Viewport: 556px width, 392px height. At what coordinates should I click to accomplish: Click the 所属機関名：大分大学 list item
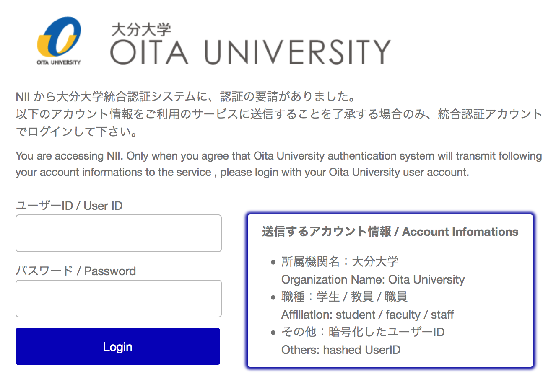(340, 262)
